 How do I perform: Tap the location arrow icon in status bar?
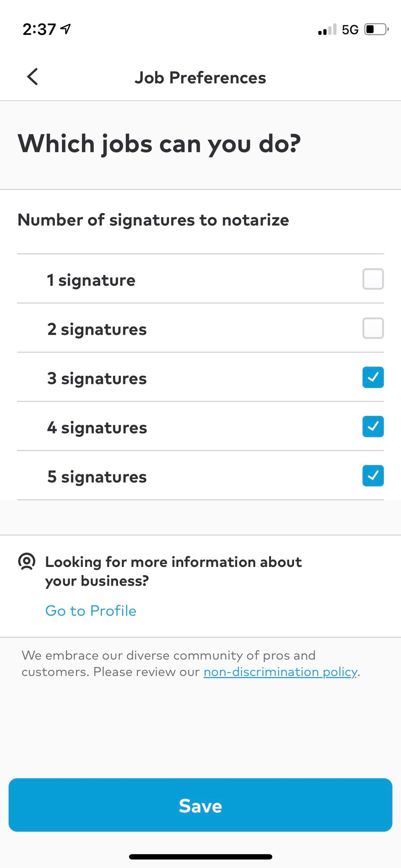(66, 29)
